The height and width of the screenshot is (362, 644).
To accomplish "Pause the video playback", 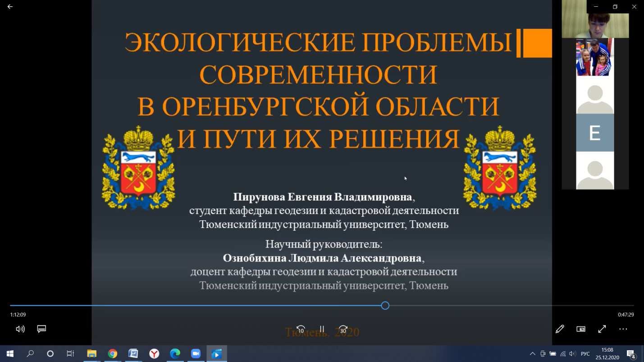I will (322, 329).
